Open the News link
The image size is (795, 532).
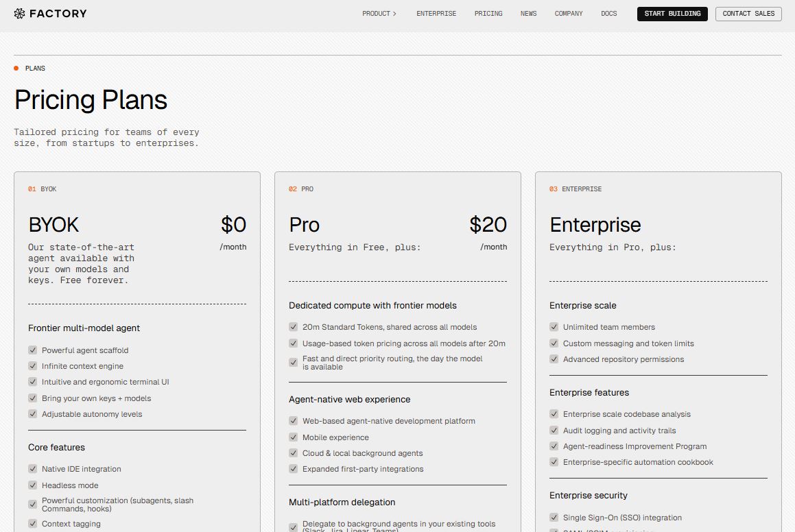click(x=528, y=14)
